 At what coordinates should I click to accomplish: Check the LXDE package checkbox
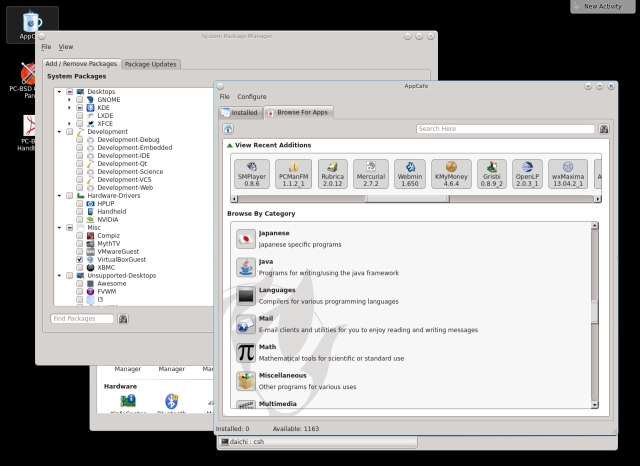(80, 115)
